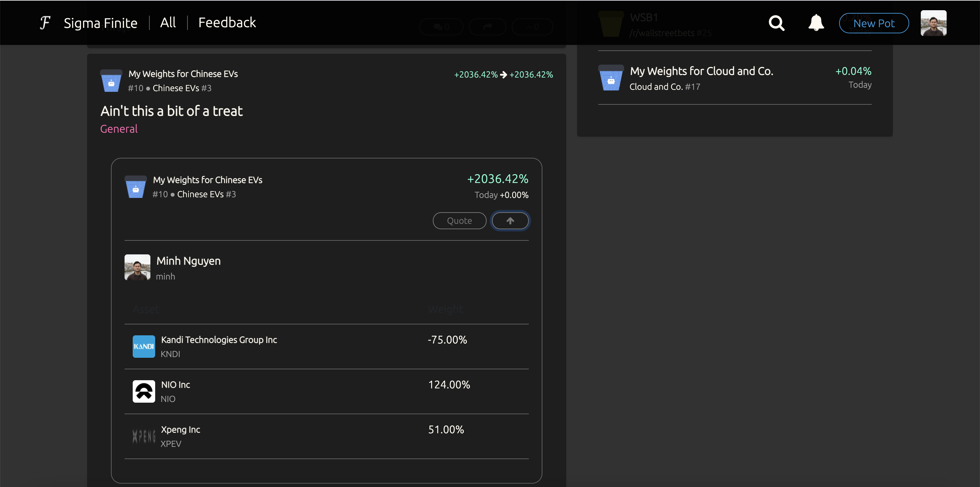This screenshot has width=980, height=487.
Task: Click the Sigma Finite F logo
Action: click(45, 23)
